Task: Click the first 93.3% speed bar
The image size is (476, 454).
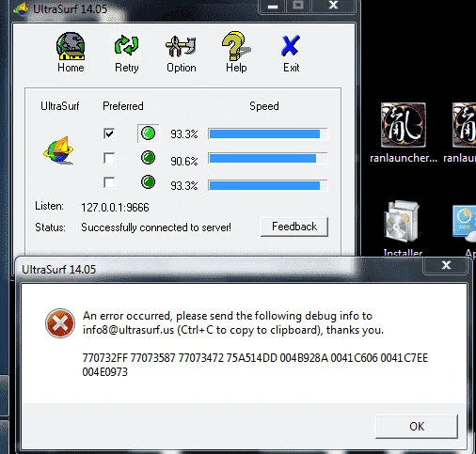Action: point(268,134)
